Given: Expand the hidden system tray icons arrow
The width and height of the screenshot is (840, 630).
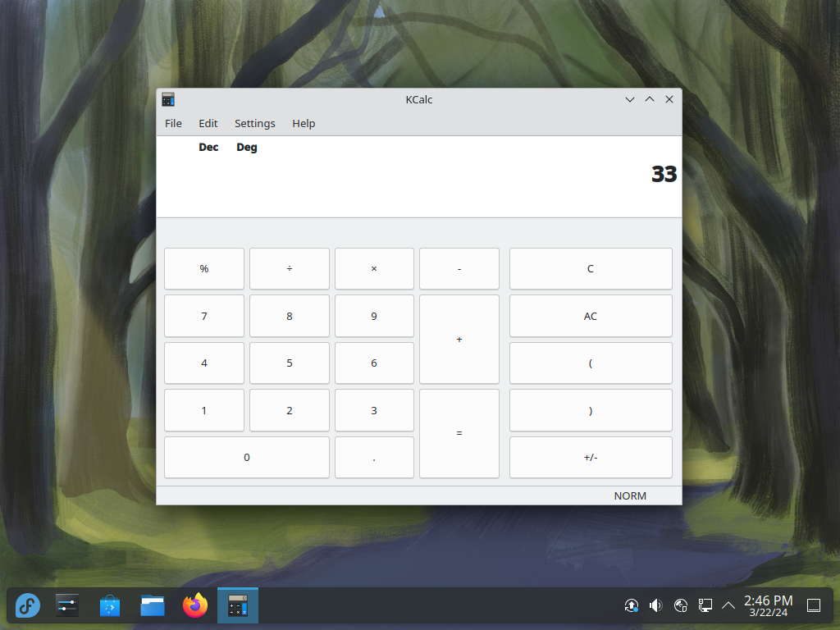Looking at the screenshot, I should click(x=728, y=606).
